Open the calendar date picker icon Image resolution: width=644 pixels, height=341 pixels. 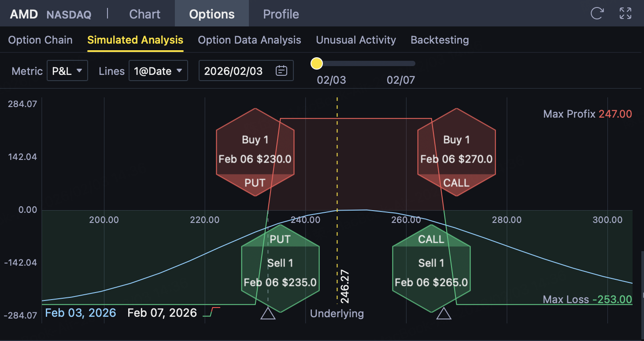pyautogui.click(x=281, y=70)
